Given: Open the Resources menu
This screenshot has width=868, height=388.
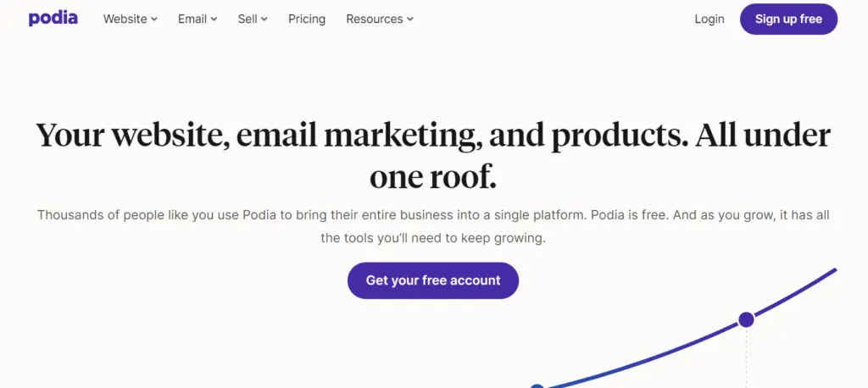Looking at the screenshot, I should click(x=374, y=19).
